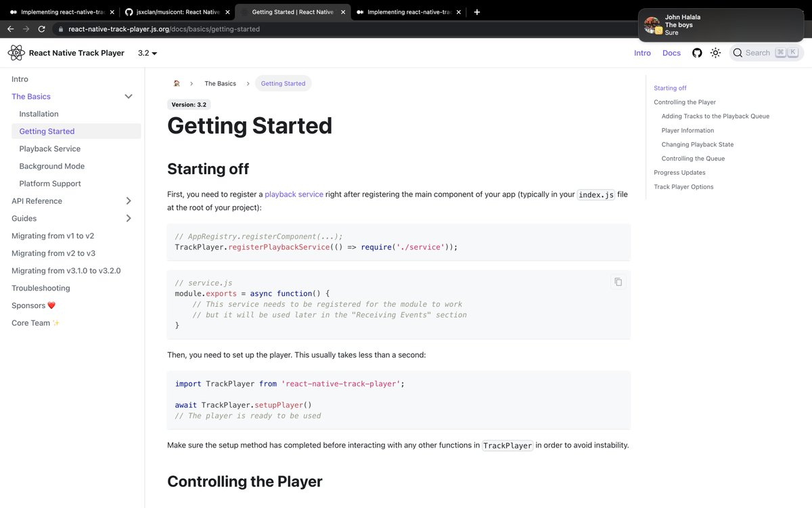Screen dimensions: 812x508
Task: Select the Getting Started browser tab
Action: pyautogui.click(x=292, y=12)
